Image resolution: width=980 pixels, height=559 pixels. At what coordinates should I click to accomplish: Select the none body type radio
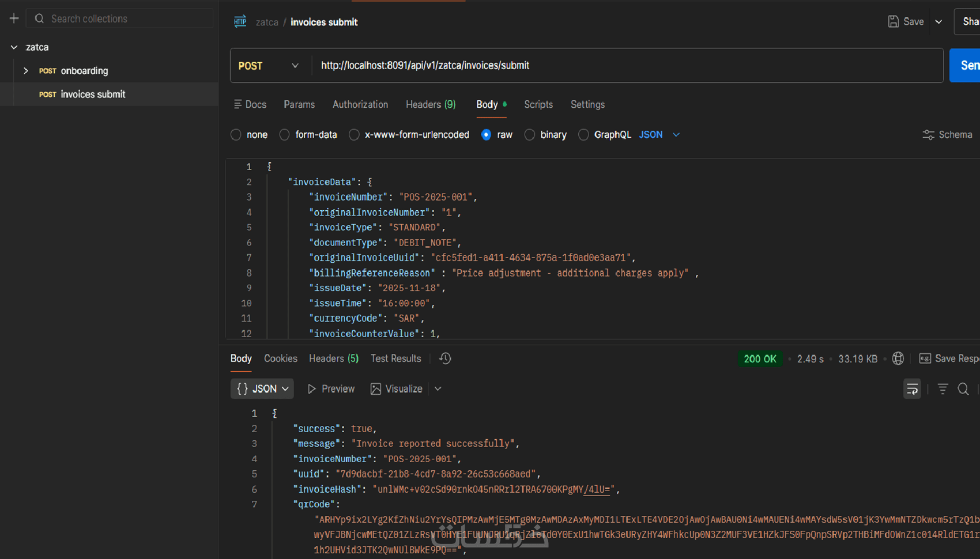pyautogui.click(x=236, y=135)
